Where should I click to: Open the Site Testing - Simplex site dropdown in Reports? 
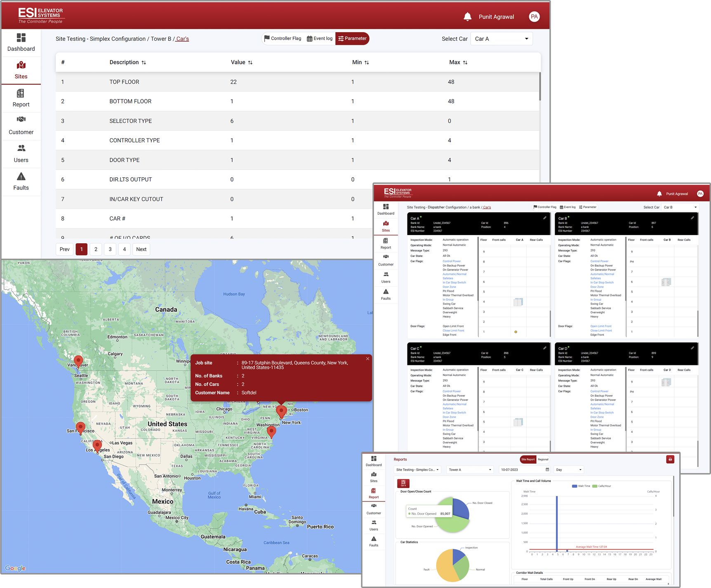pos(418,470)
